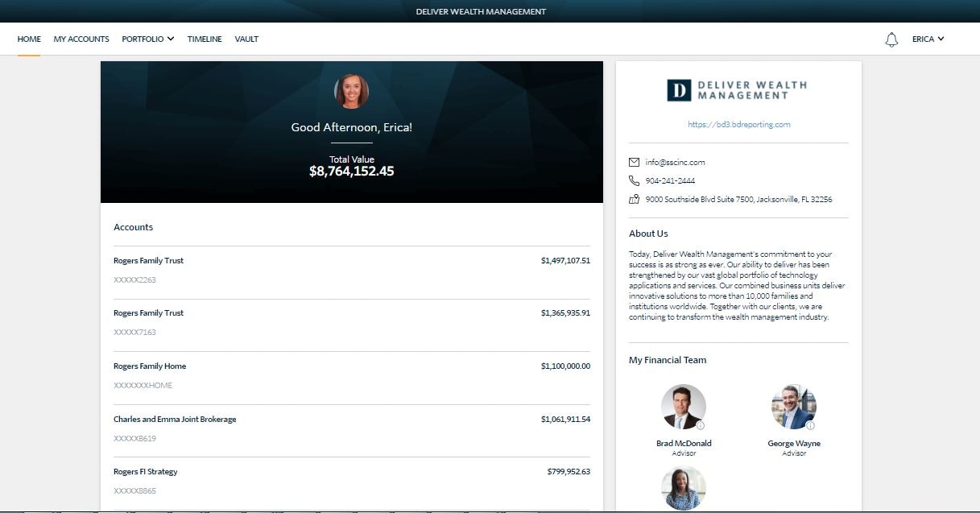Click info icon on Brad McDonald's photo
This screenshot has height=513, width=980.
(701, 425)
